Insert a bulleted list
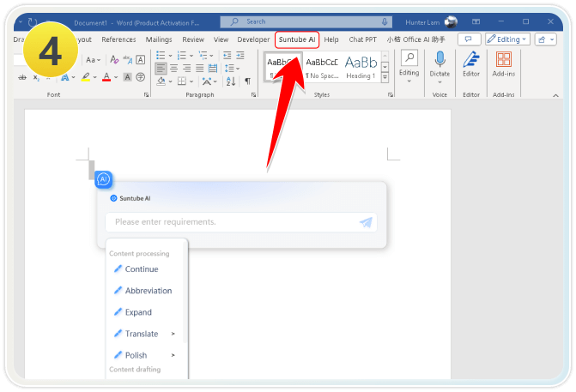The height and width of the screenshot is (392, 576). click(x=161, y=55)
